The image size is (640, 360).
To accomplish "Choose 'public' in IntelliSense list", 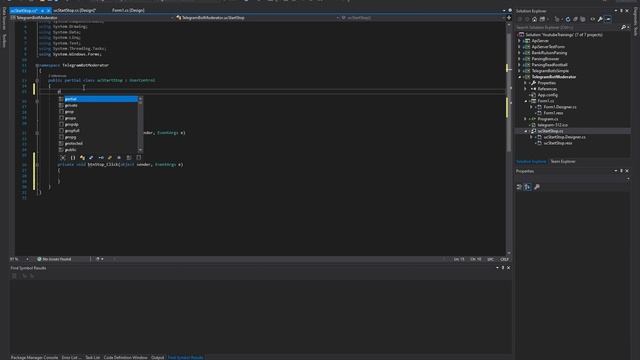I will click(98, 150).
